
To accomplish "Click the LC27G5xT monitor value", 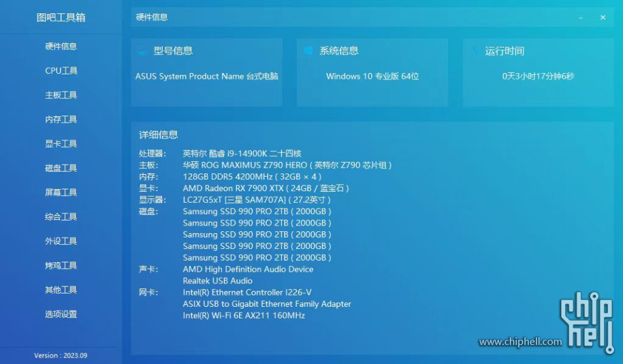I will tap(257, 199).
